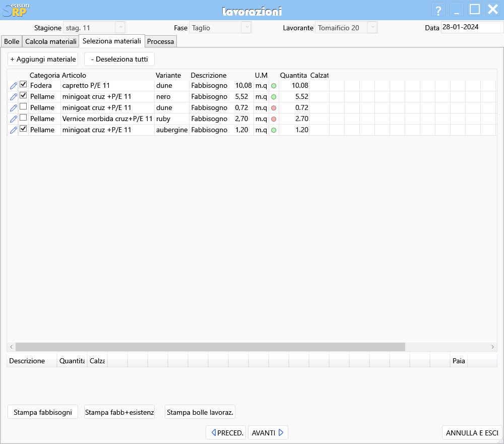Viewport: 504px width, 444px height.
Task: Click edit pencil for minigoat cruz nero row
Action: [x=13, y=97]
